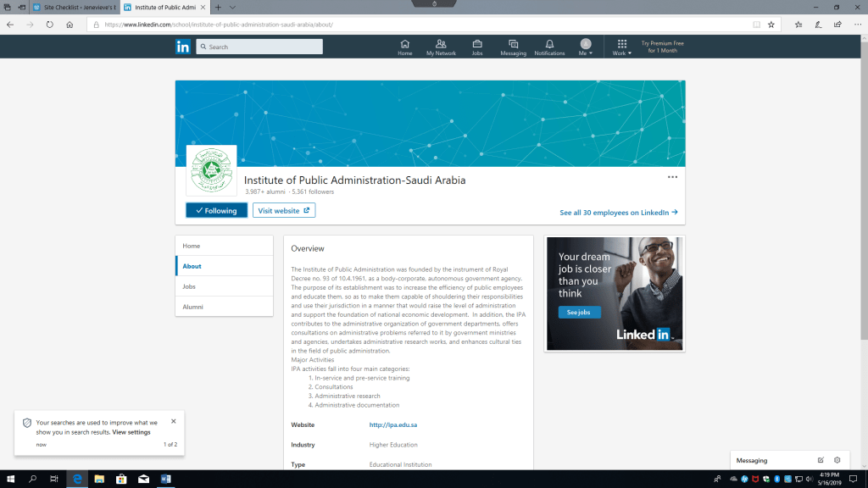Screen dimensions: 868x488
Task: Favorite this page with star icon
Action: coord(771,25)
